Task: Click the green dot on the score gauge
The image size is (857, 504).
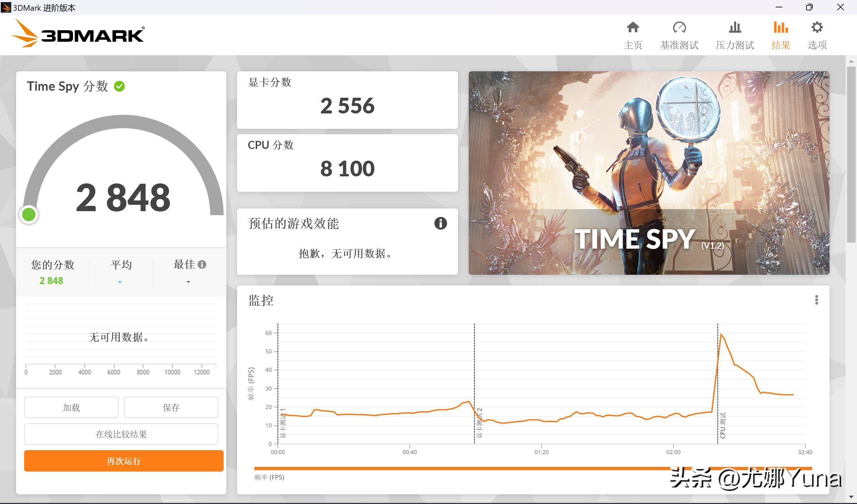Action: (x=29, y=215)
